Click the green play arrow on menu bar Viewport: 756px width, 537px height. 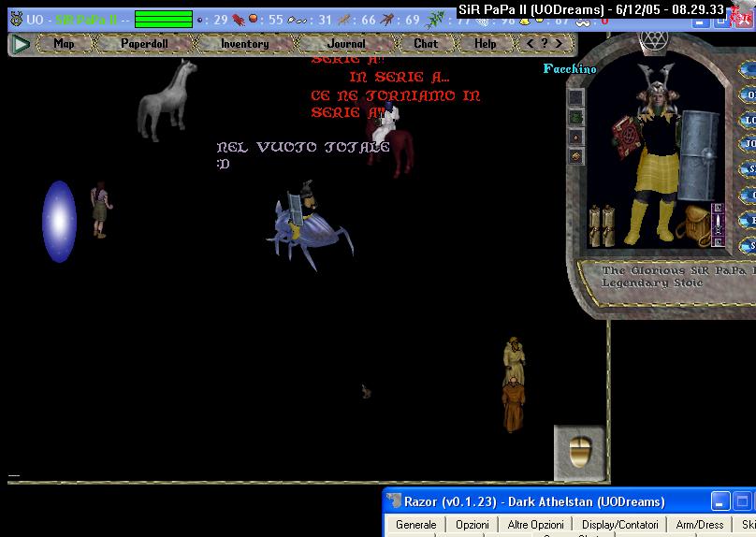(x=21, y=44)
